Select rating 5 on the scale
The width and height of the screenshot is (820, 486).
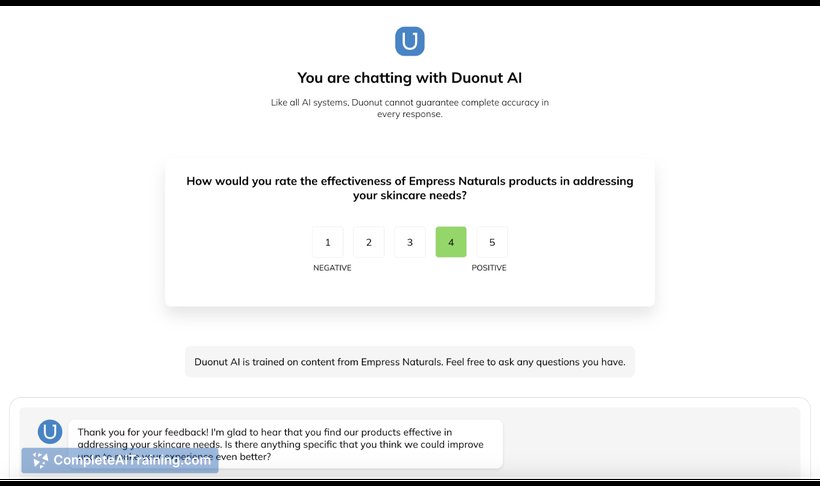point(492,242)
